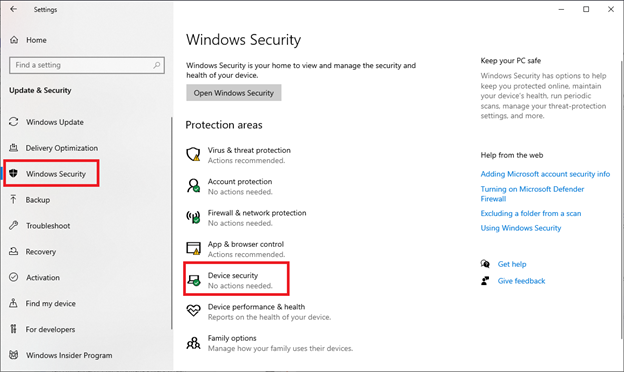The height and width of the screenshot is (372, 624).
Task: Click the Get help link
Action: click(x=512, y=264)
